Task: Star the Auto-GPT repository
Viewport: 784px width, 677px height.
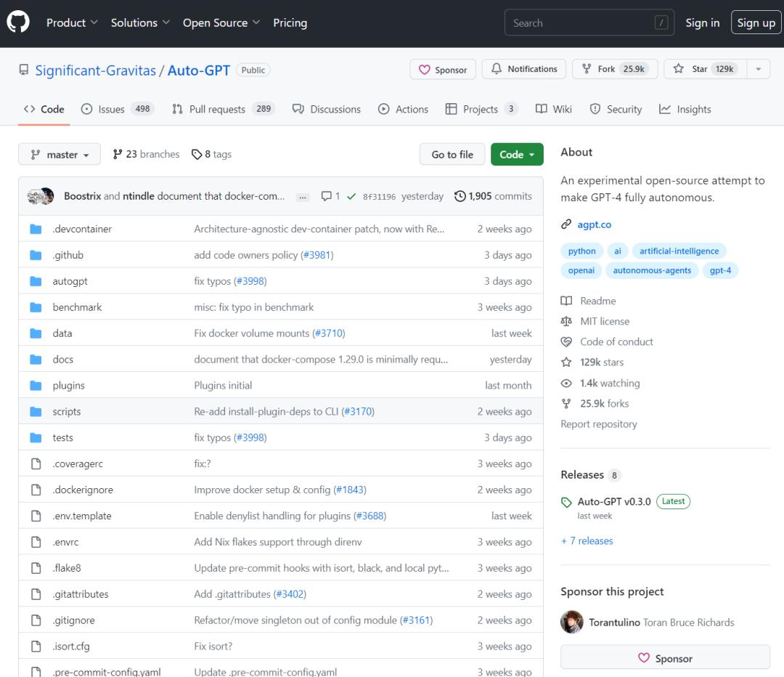Action: coord(703,70)
